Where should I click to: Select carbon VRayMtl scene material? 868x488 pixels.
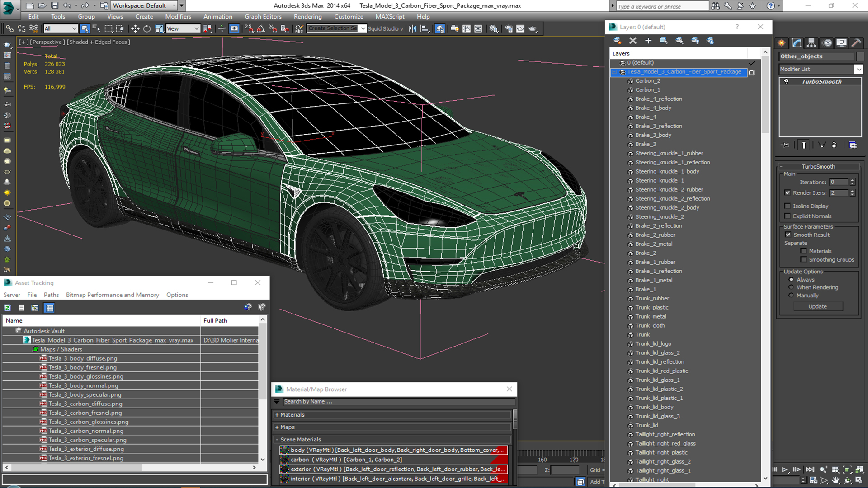point(393,460)
